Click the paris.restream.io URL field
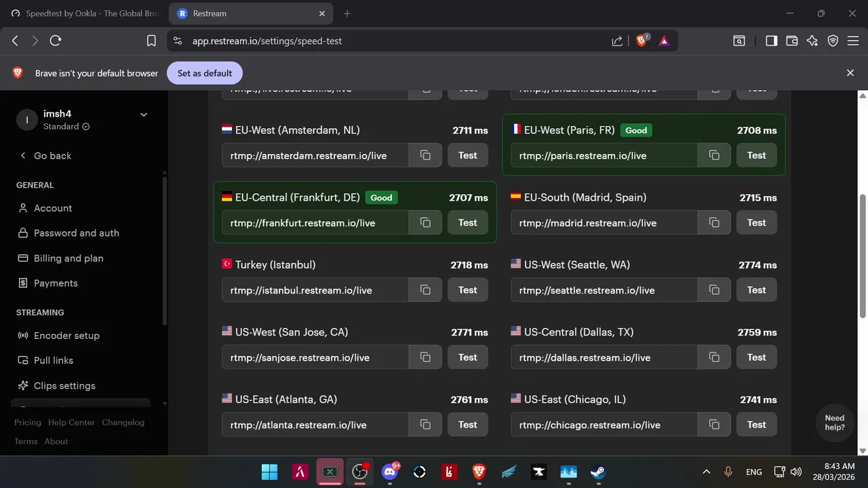 pyautogui.click(x=604, y=155)
